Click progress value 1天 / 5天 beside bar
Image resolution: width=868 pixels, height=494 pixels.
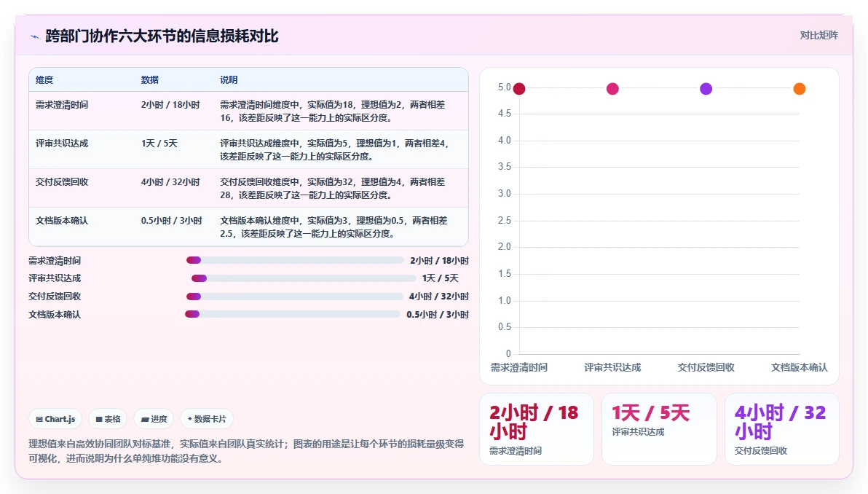tap(440, 278)
